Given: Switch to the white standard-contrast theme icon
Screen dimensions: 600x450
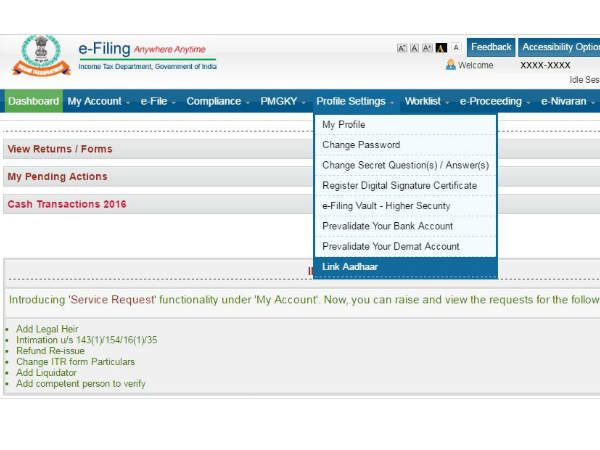Looking at the screenshot, I should 455,47.
